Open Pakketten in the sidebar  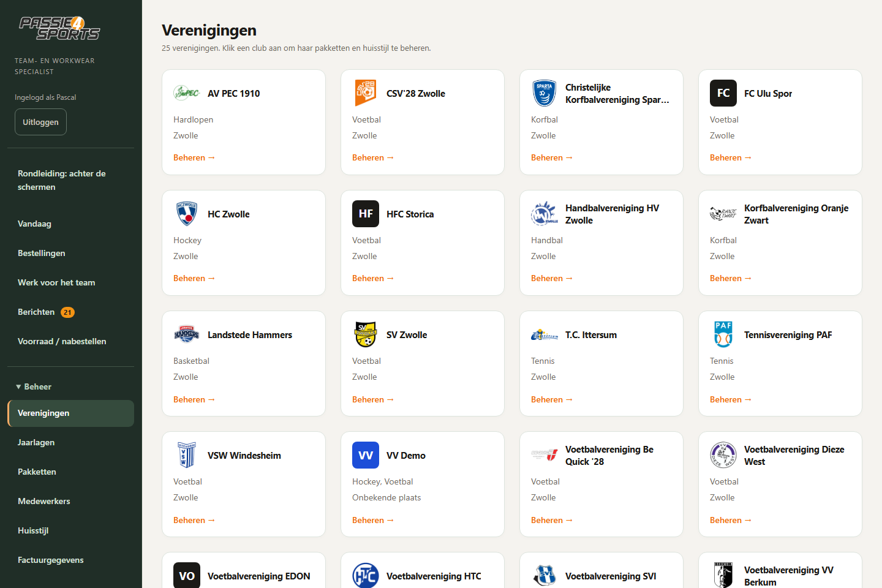[70, 472]
